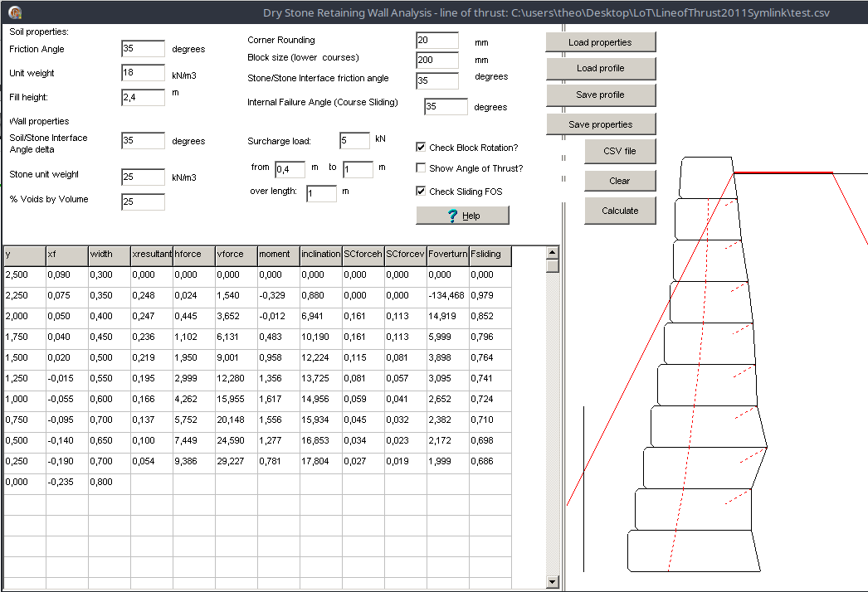Image resolution: width=868 pixels, height=592 pixels.
Task: Select the % Voids by Volume field
Action: click(143, 201)
